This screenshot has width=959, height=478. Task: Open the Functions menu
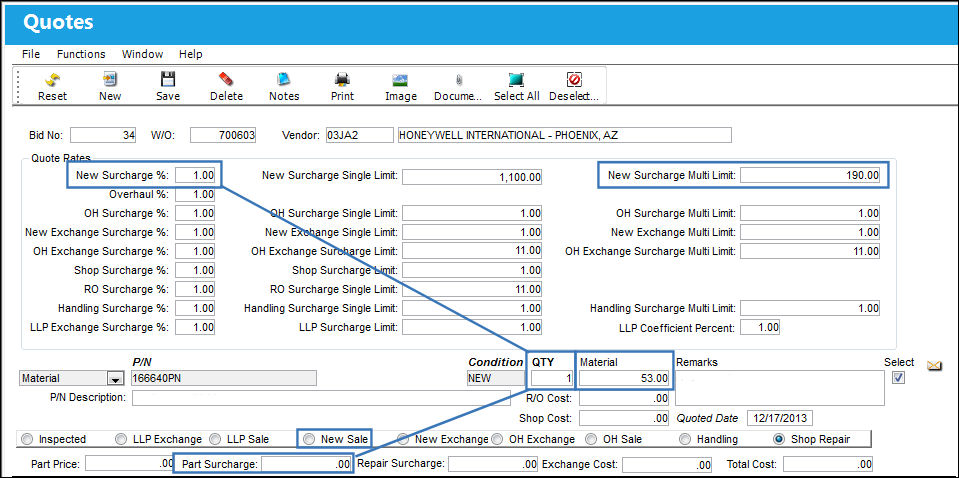pyautogui.click(x=81, y=54)
